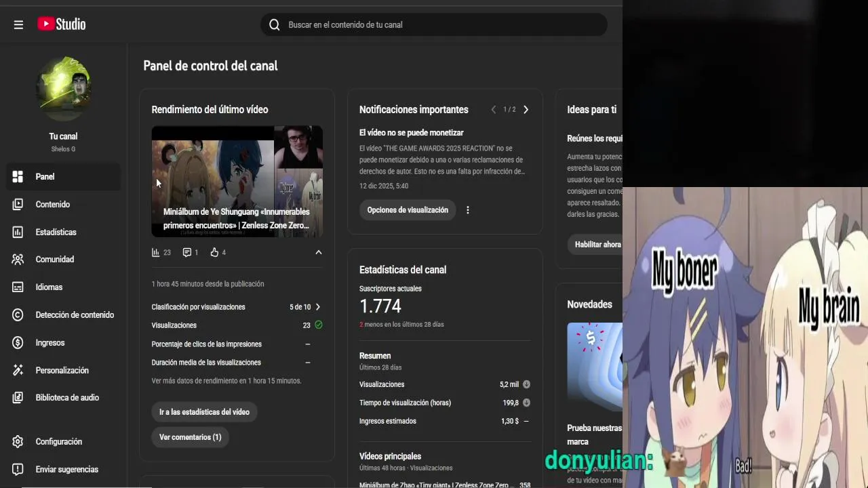
Task: Click the YouTube Studio logo
Action: (62, 24)
